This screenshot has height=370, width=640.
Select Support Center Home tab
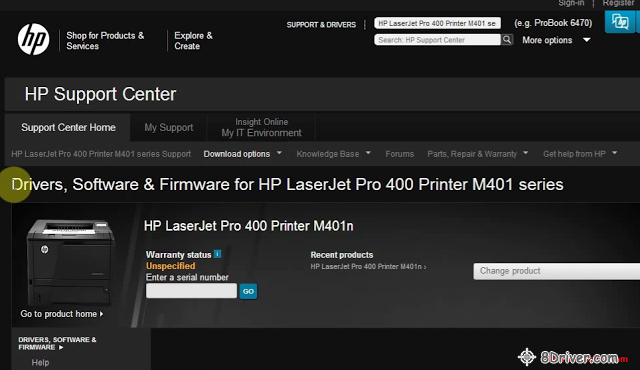click(68, 128)
